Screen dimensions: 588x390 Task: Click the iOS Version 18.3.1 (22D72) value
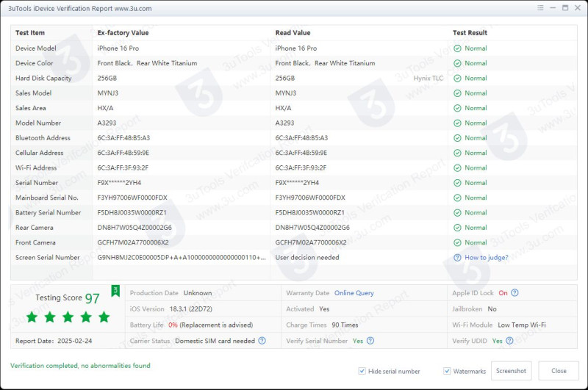191,309
